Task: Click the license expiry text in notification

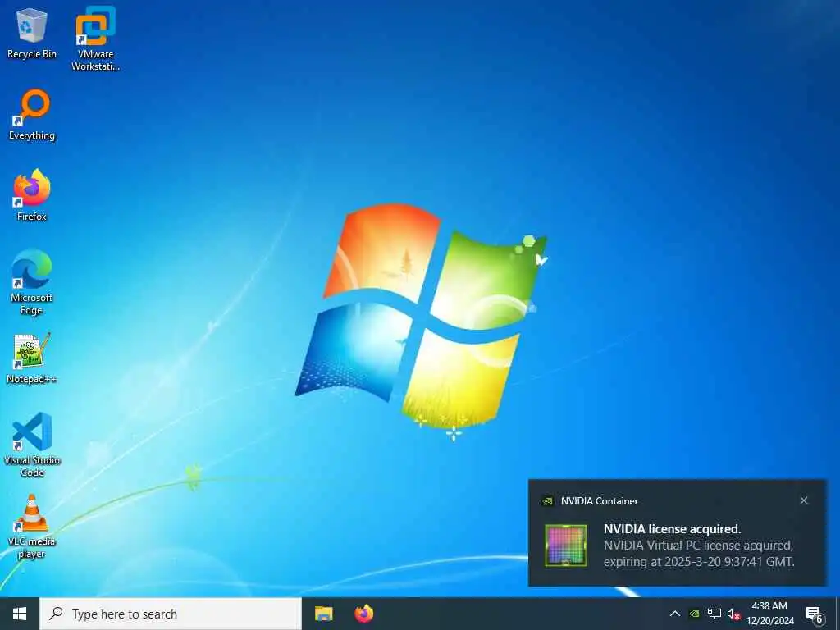Action: (699, 554)
